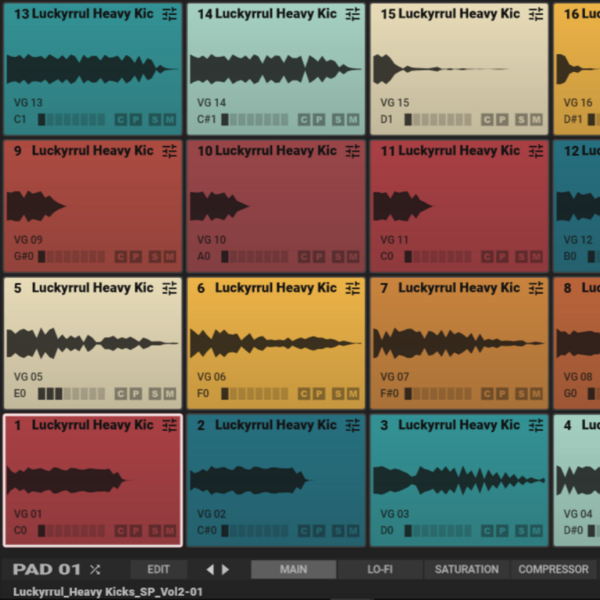The height and width of the screenshot is (600, 600).
Task: Toggle C button on pad 13
Action: [121, 120]
